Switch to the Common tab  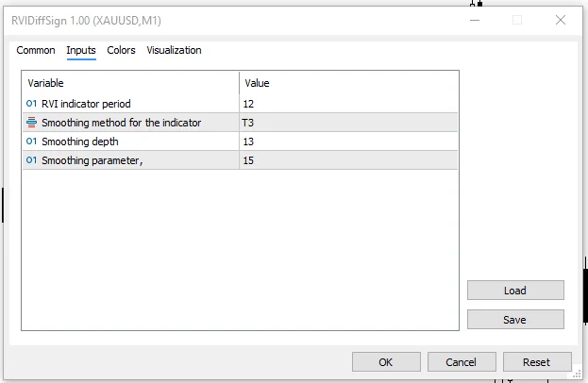tap(36, 50)
